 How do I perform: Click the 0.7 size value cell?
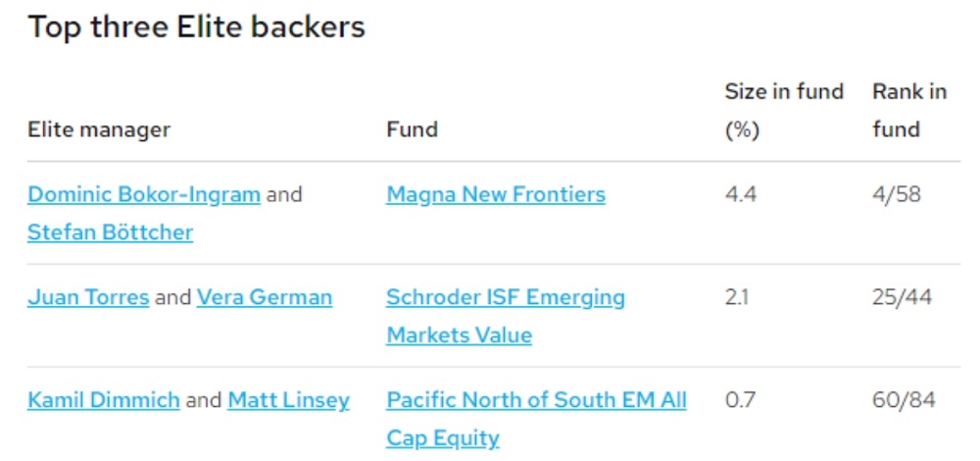(741, 400)
